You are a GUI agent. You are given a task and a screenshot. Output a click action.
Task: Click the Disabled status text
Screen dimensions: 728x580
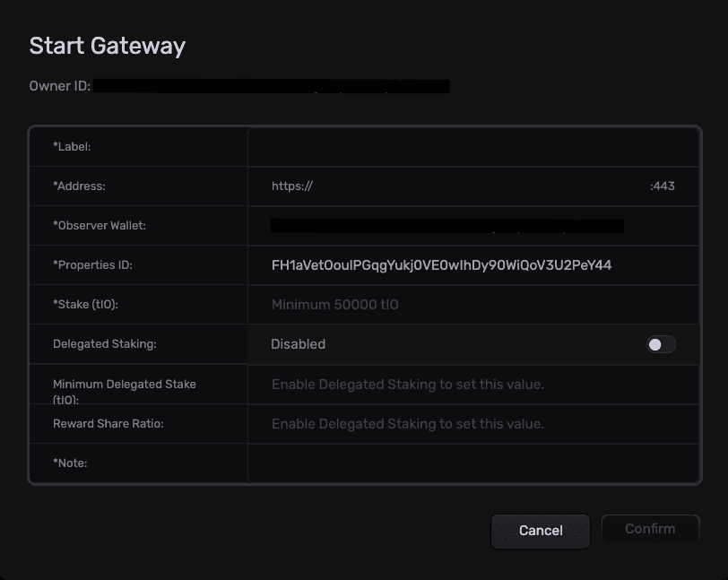(x=298, y=344)
